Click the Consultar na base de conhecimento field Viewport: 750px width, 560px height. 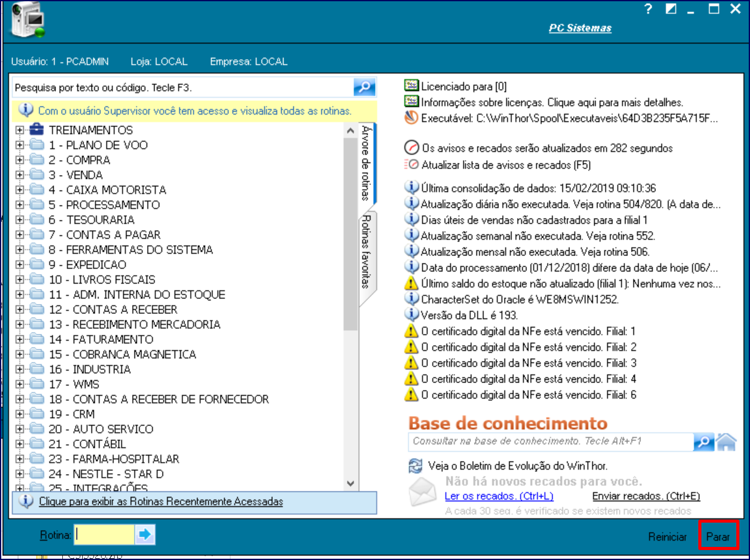coord(551,442)
